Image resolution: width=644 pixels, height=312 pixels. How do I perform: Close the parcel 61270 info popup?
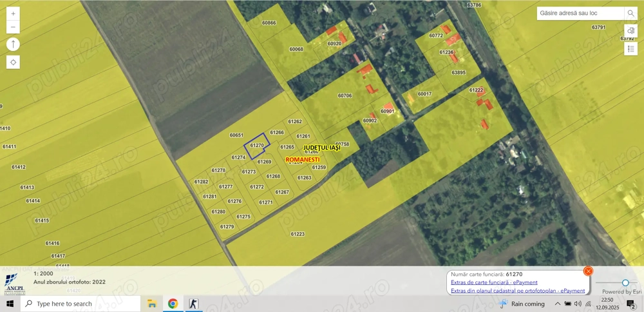point(588,271)
